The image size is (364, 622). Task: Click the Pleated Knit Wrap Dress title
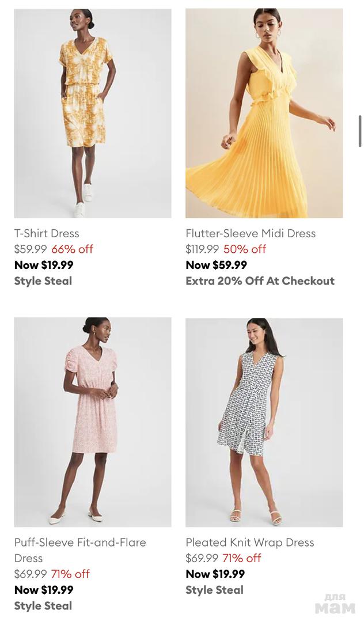click(x=250, y=543)
